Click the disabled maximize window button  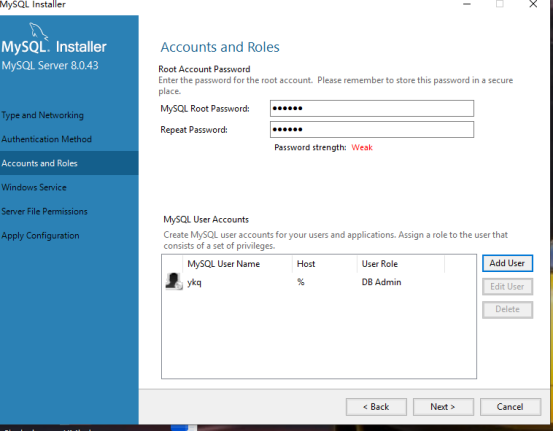click(x=500, y=4)
